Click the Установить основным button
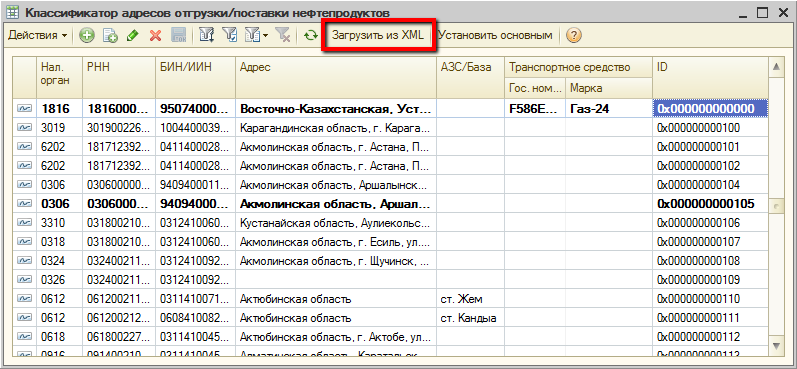797x369 pixels. pos(495,36)
